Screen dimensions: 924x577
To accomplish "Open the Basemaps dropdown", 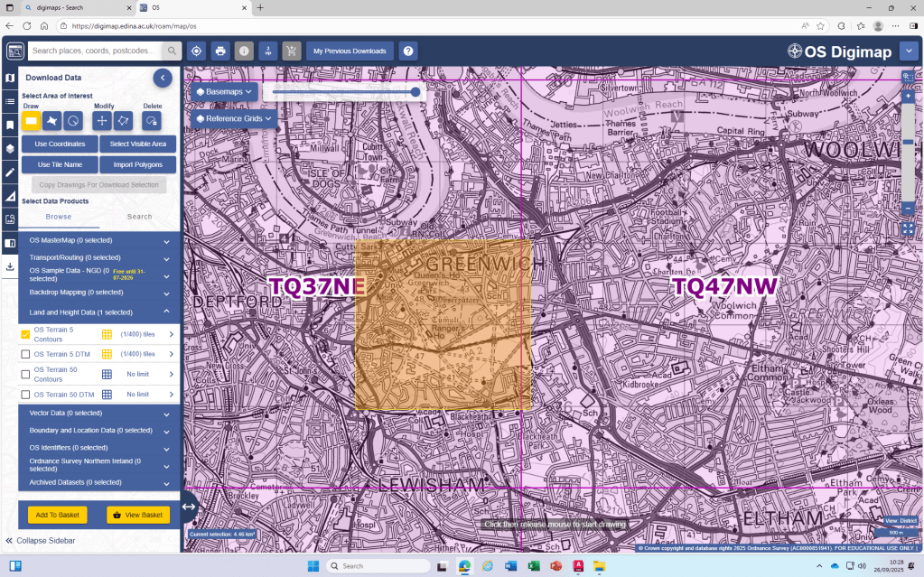I will click(223, 92).
